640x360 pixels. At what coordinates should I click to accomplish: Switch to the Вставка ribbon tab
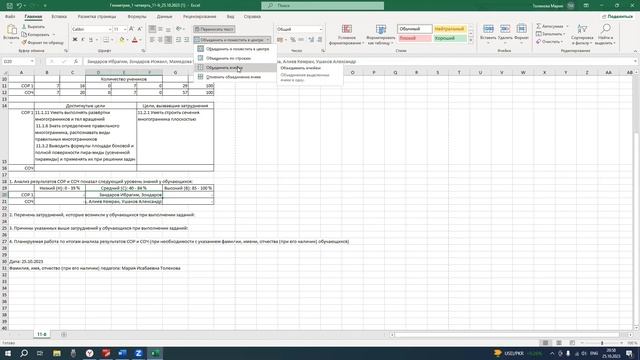[x=59, y=17]
